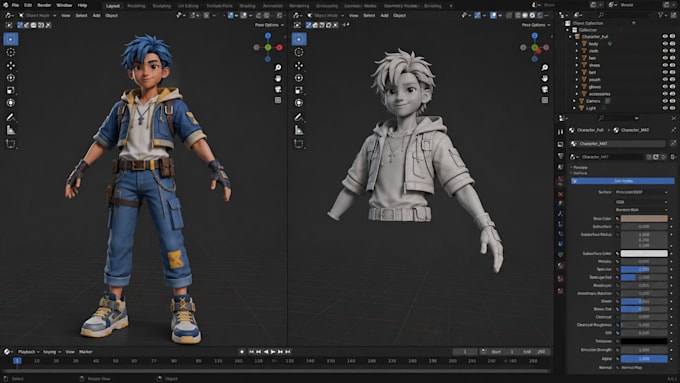Collapse the Character_Full tree item
The image size is (680, 383).
click(571, 37)
